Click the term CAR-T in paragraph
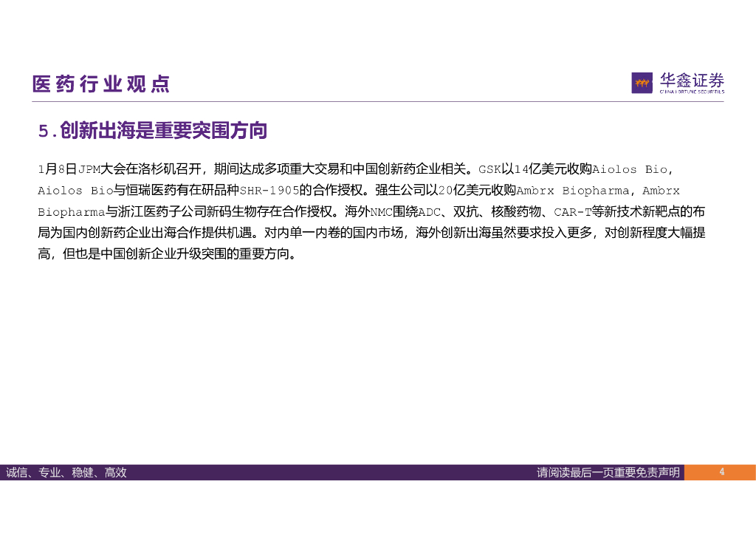Image resolution: width=756 pixels, height=535 pixels. click(x=573, y=212)
